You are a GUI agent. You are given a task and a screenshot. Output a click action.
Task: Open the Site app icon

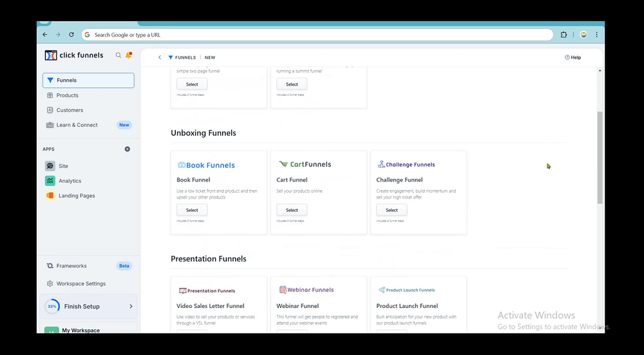50,166
